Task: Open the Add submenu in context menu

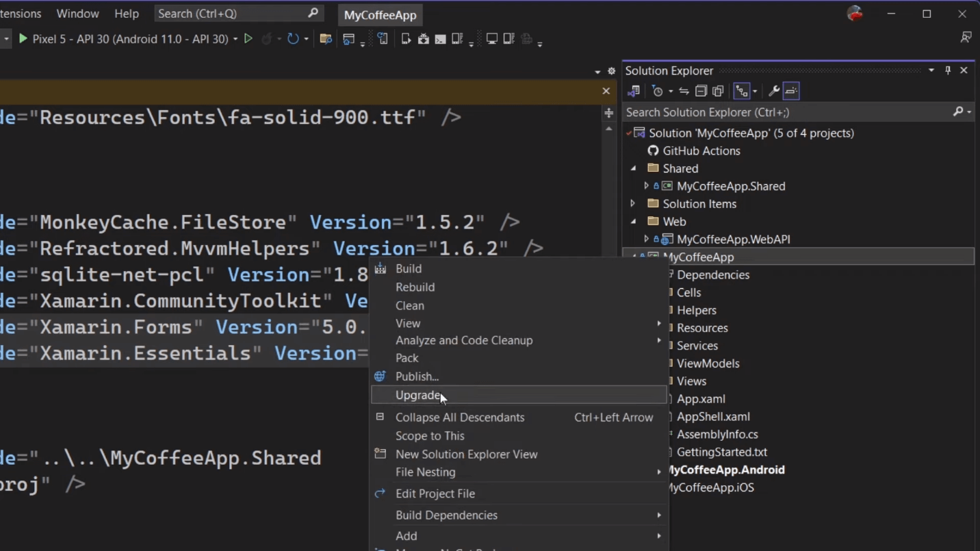Action: tap(519, 536)
